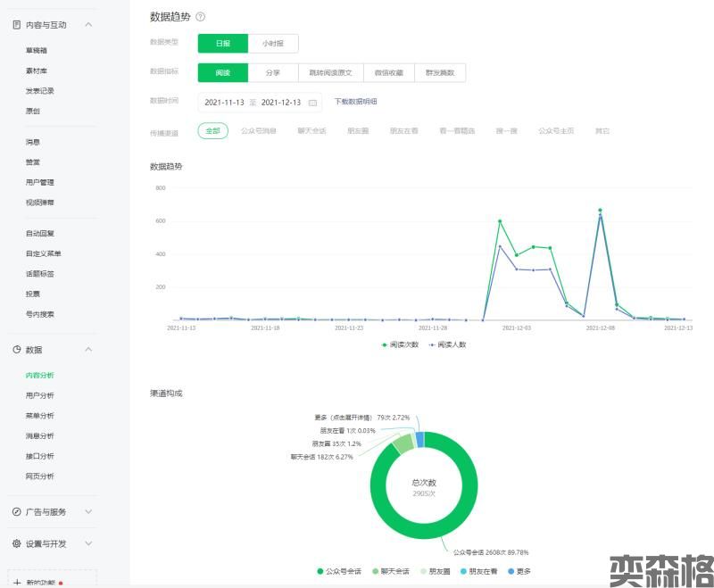Click the 设置与开发 gear icon

(16, 543)
